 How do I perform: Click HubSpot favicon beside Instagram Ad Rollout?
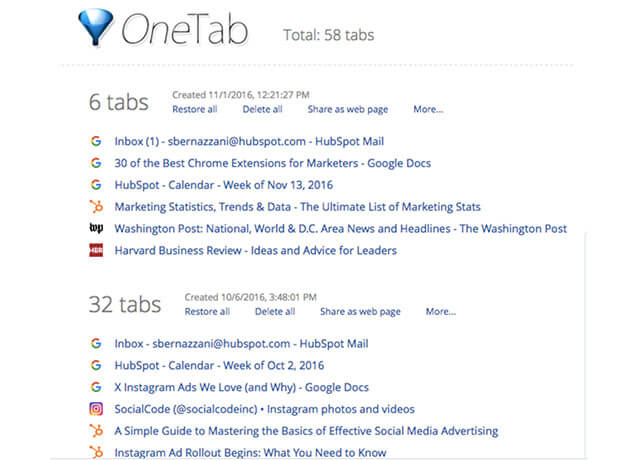tap(96, 453)
